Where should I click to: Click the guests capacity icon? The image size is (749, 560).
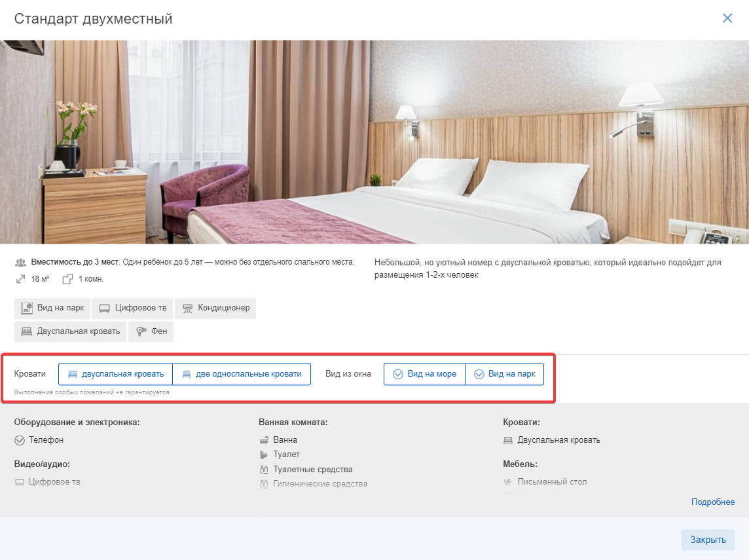point(20,263)
